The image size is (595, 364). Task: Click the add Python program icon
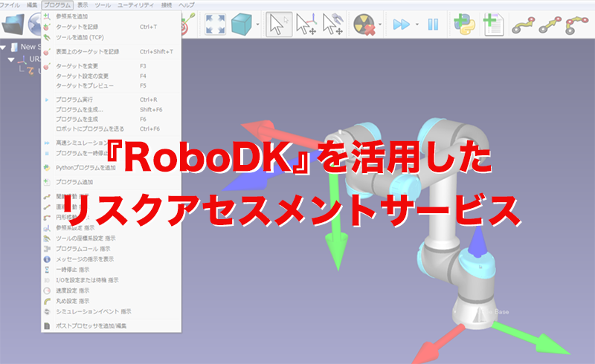[x=464, y=25]
